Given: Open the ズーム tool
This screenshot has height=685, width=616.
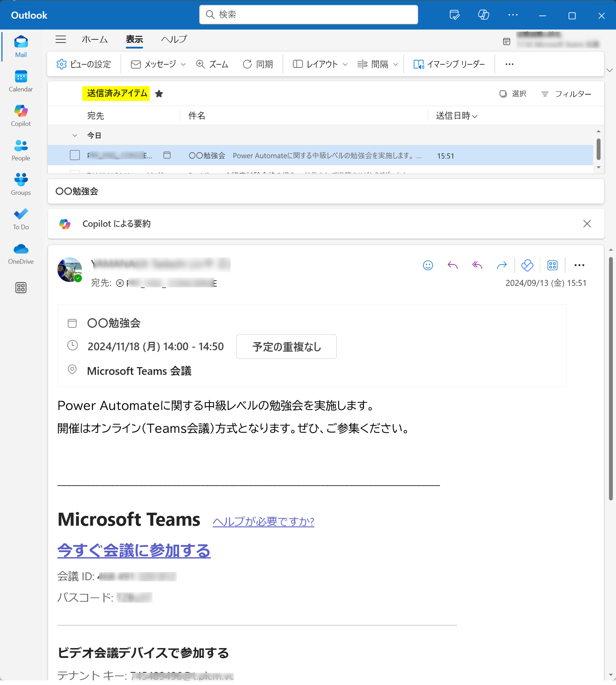Looking at the screenshot, I should pos(212,64).
